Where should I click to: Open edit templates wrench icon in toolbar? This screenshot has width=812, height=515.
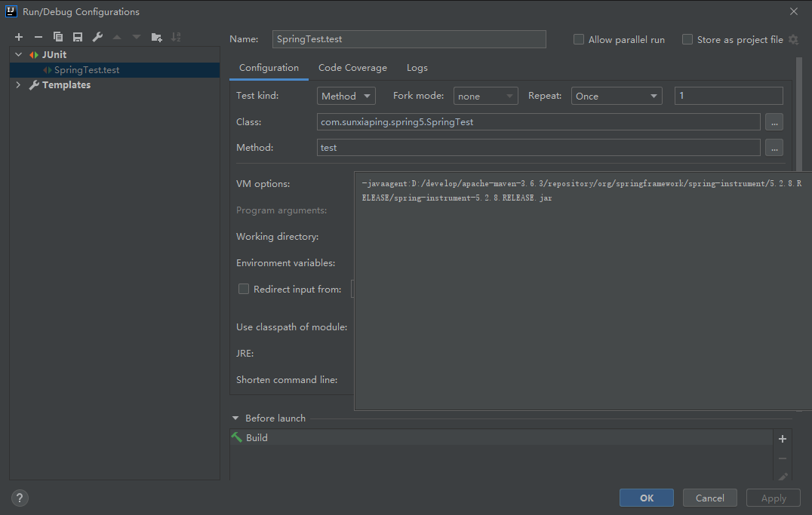[x=97, y=37]
